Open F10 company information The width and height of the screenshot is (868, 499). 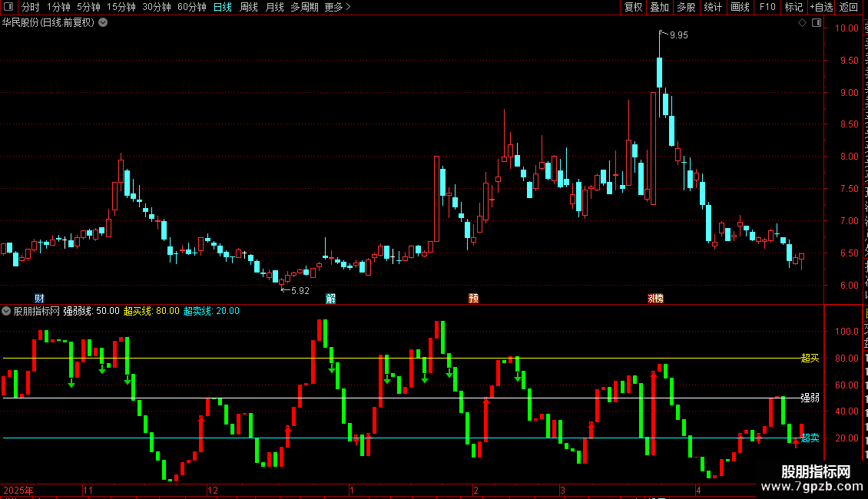pos(767,7)
